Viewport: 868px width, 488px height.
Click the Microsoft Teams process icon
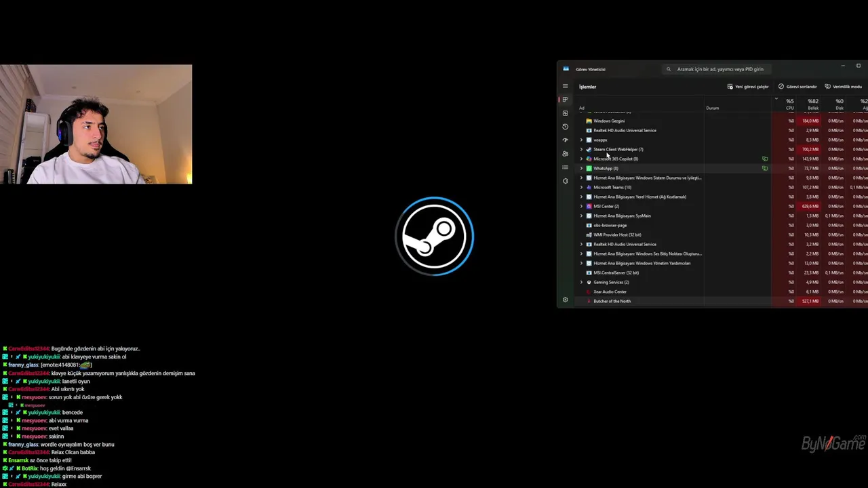coord(589,187)
